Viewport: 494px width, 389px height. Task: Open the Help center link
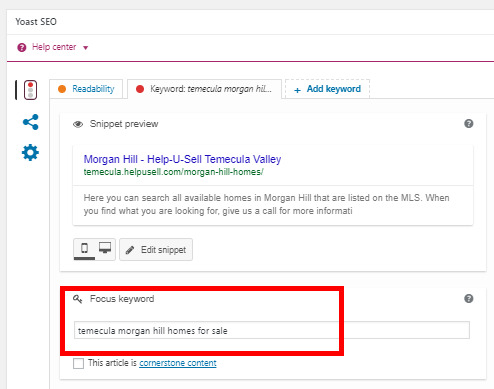(54, 47)
